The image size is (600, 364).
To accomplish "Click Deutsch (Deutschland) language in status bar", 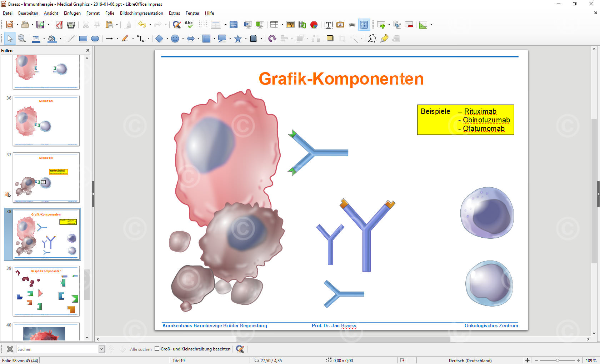I will (x=470, y=360).
